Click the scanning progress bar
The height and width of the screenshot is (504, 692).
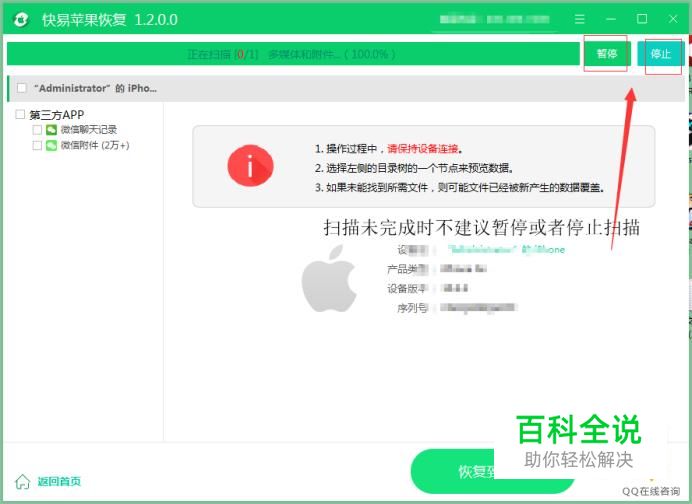[x=293, y=54]
